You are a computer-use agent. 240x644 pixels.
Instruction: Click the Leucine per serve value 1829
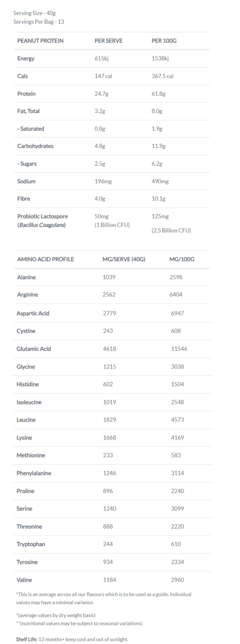(109, 420)
